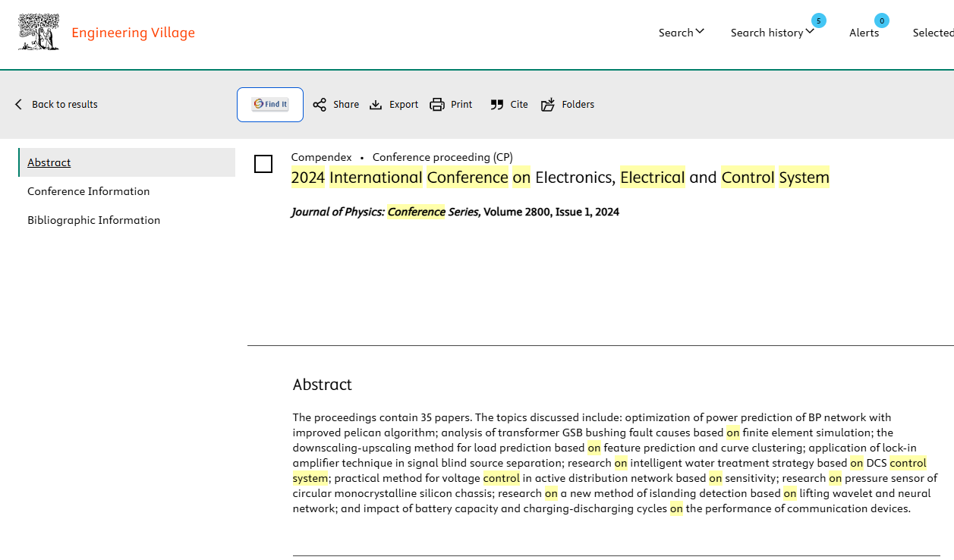Click the Export download icon
This screenshot has height=560, width=954.
click(376, 105)
